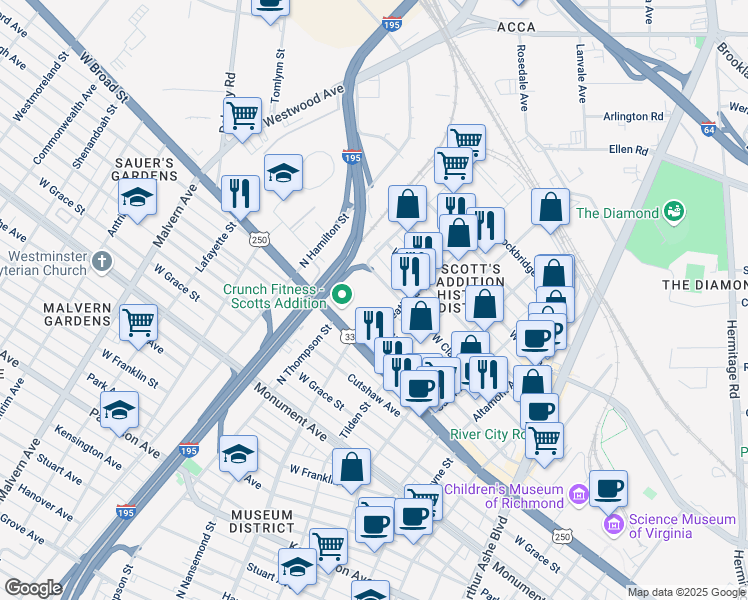Click the Westmoreland St label

(41, 87)
